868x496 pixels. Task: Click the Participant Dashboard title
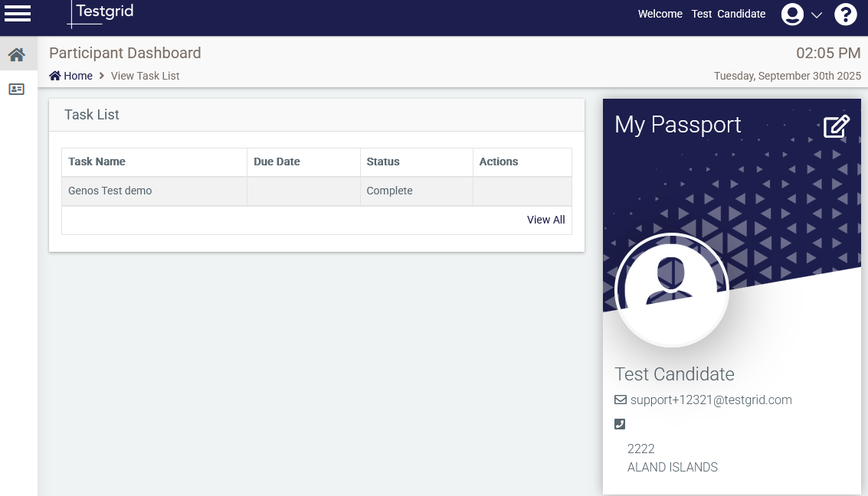pos(125,53)
